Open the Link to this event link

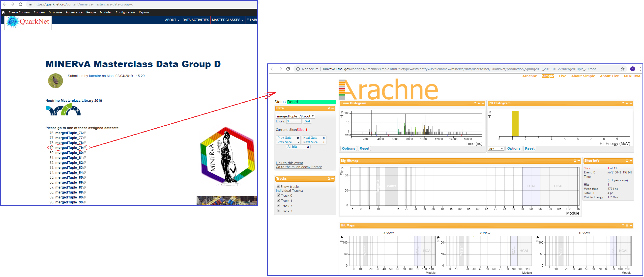click(x=289, y=163)
